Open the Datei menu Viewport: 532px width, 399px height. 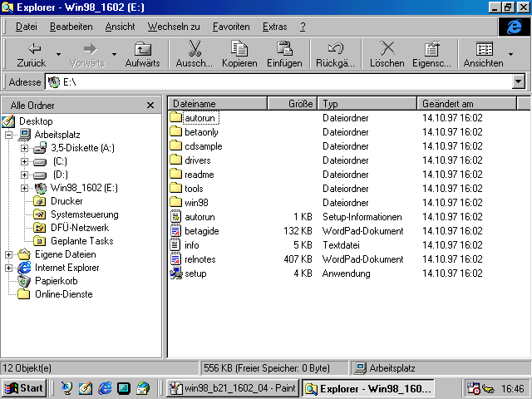pos(27,27)
